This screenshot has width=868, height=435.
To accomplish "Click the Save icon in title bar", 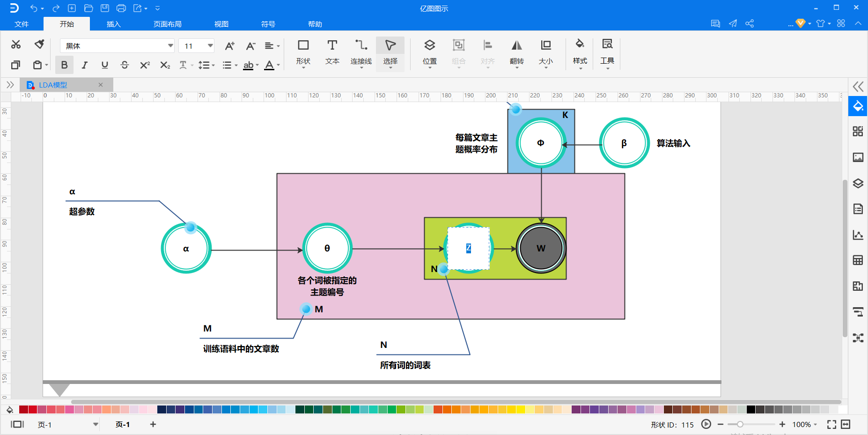I will coord(105,8).
